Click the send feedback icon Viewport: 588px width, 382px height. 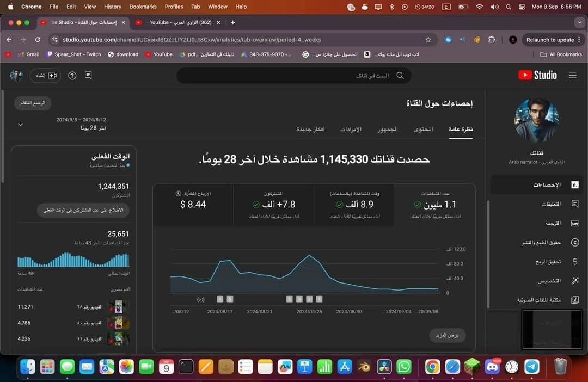88,76
